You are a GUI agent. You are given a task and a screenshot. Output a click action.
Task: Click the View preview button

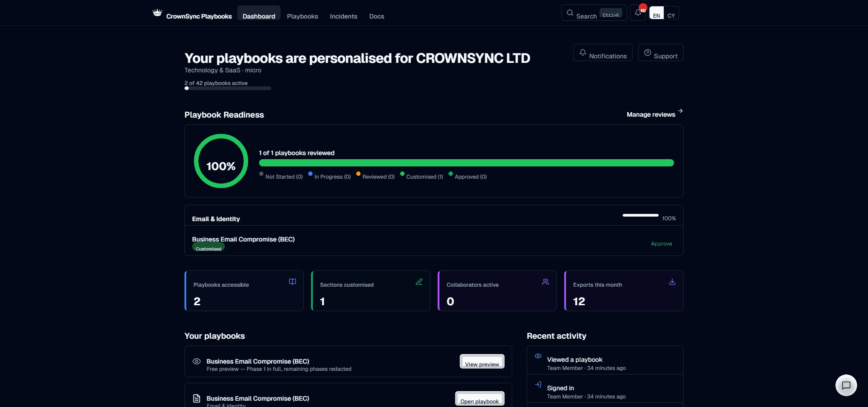(x=482, y=361)
